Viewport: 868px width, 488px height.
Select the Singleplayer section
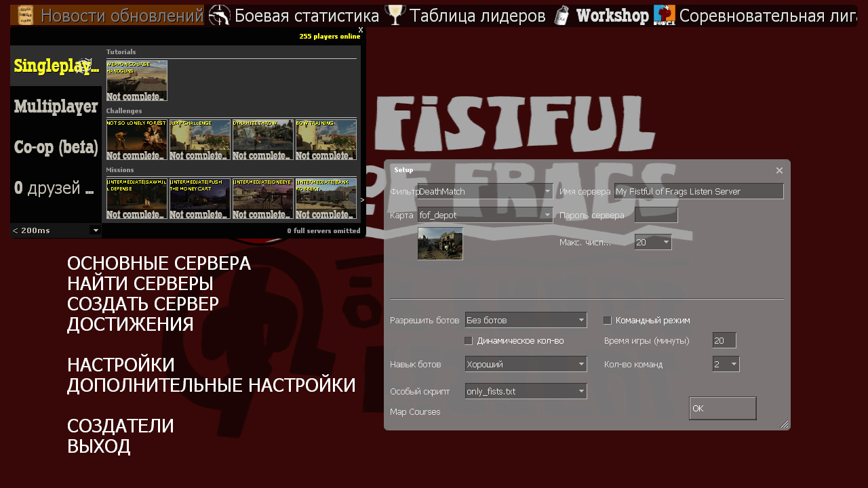[56, 66]
